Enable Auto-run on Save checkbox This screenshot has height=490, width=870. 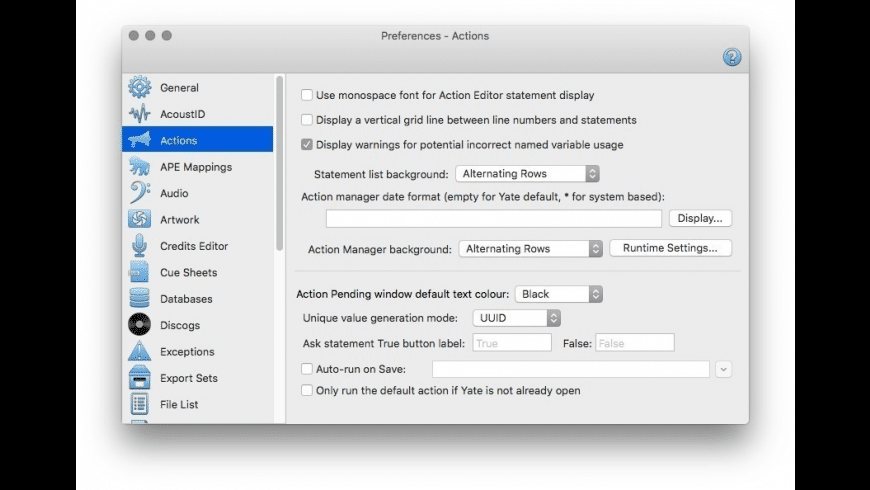(306, 368)
